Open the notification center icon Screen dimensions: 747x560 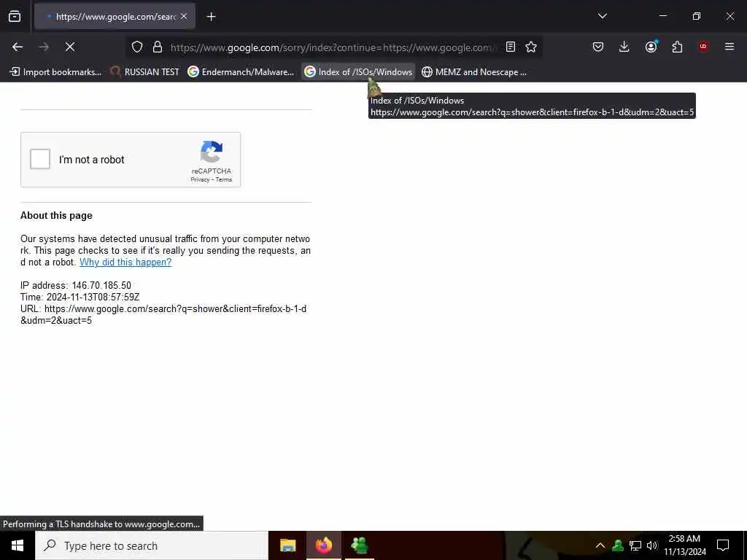pyautogui.click(x=723, y=545)
